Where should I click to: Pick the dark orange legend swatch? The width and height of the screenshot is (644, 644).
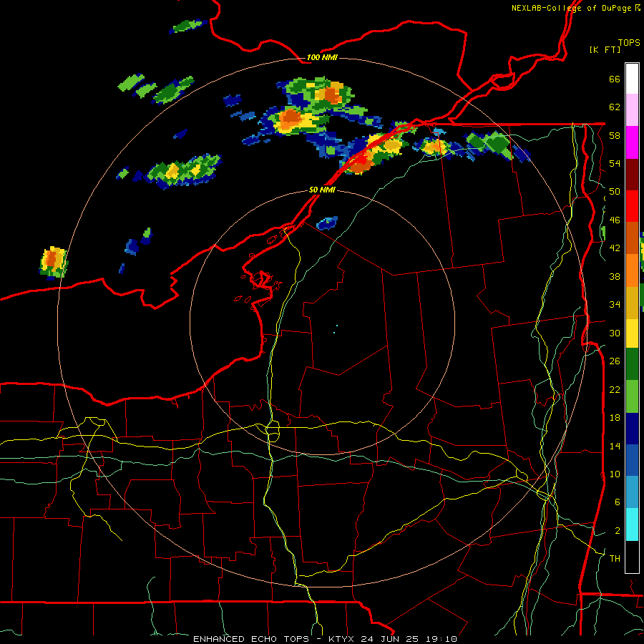(x=632, y=238)
